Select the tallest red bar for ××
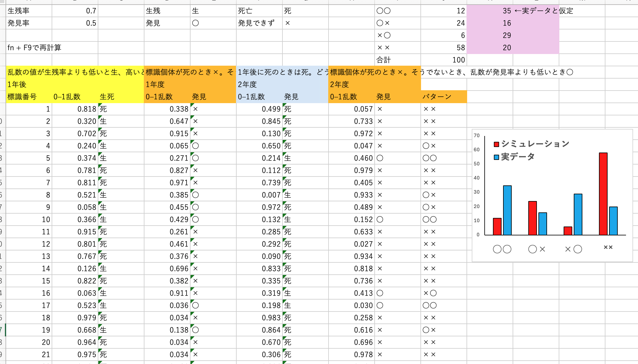Image resolution: width=638 pixels, height=364 pixels. (603, 193)
